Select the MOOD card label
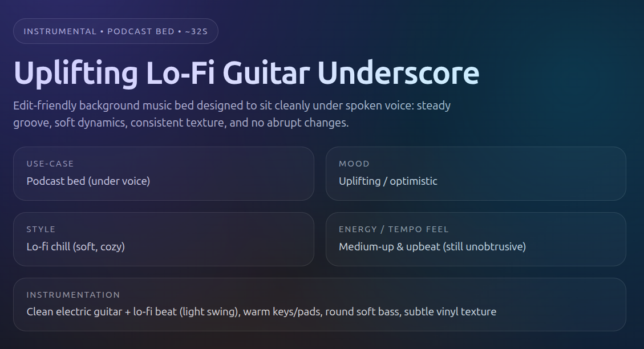The width and height of the screenshot is (644, 349). point(354,164)
